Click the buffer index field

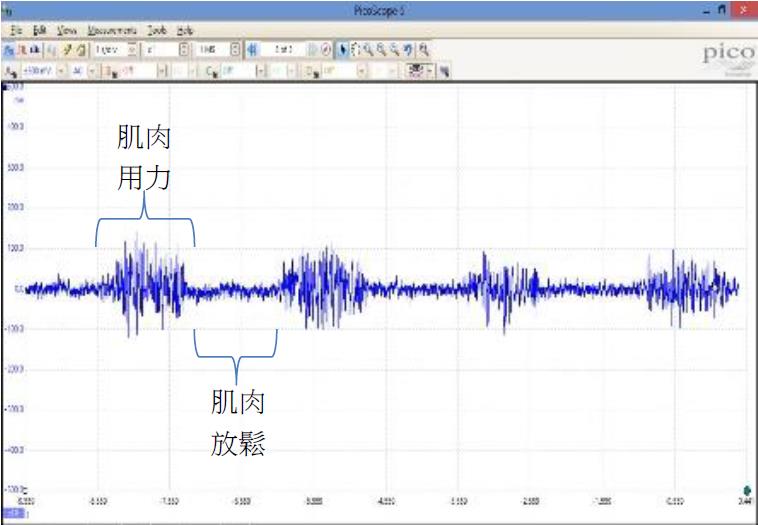pos(284,50)
